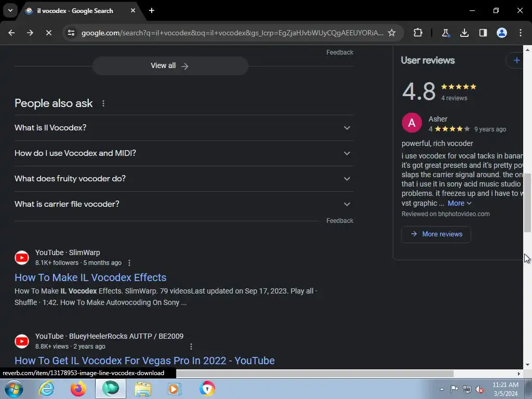The height and width of the screenshot is (399, 532).
Task: Expand 'What is Il Vocodex?' question
Action: point(183,128)
